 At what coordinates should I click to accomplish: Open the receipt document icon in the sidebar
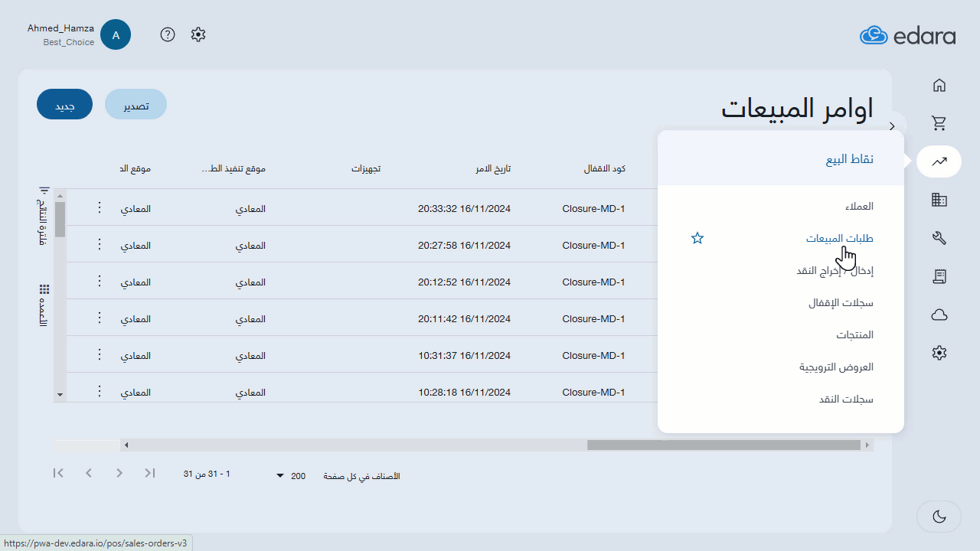(939, 276)
